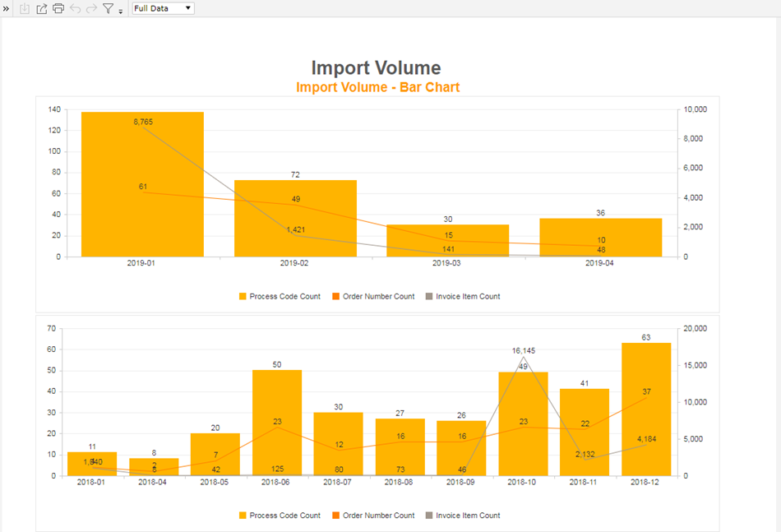Click the Import Volume - Bar Chart subtitle

coord(377,87)
